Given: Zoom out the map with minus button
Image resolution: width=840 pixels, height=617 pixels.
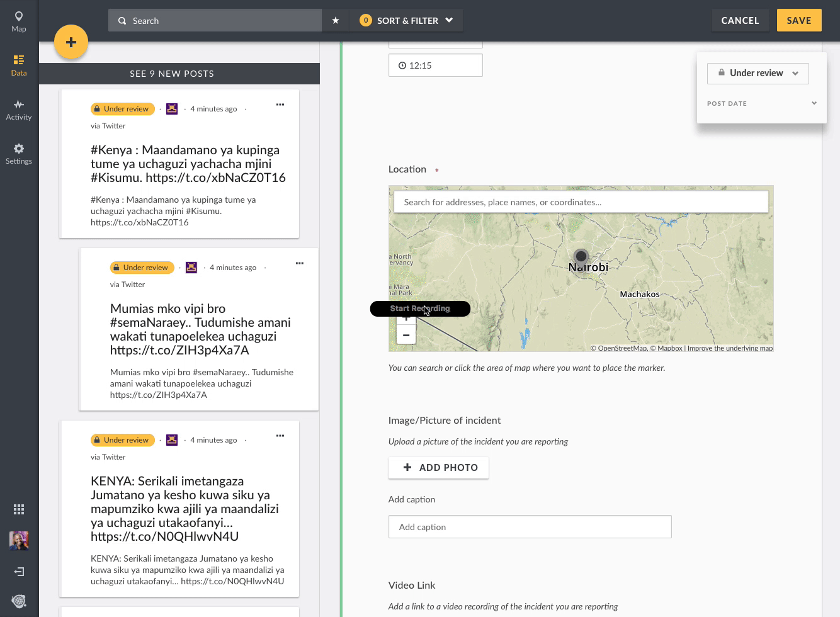Looking at the screenshot, I should point(406,336).
